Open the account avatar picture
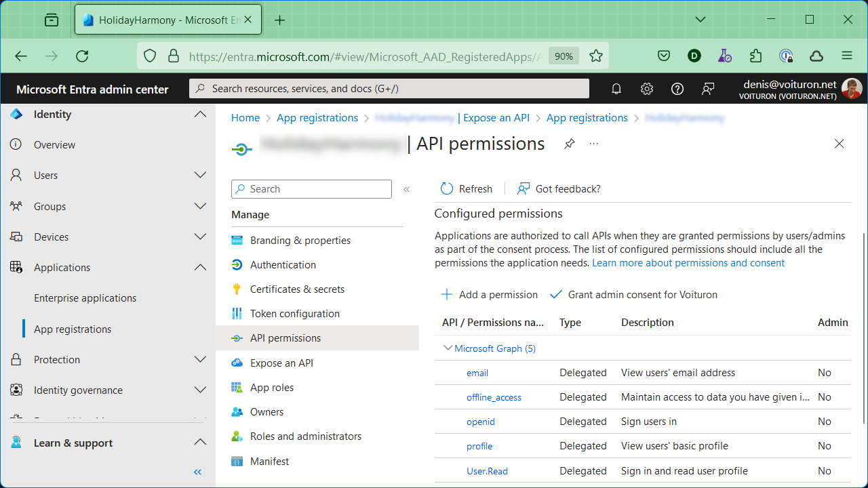Screen dimensions: 868x488 pyautogui.click(x=852, y=89)
